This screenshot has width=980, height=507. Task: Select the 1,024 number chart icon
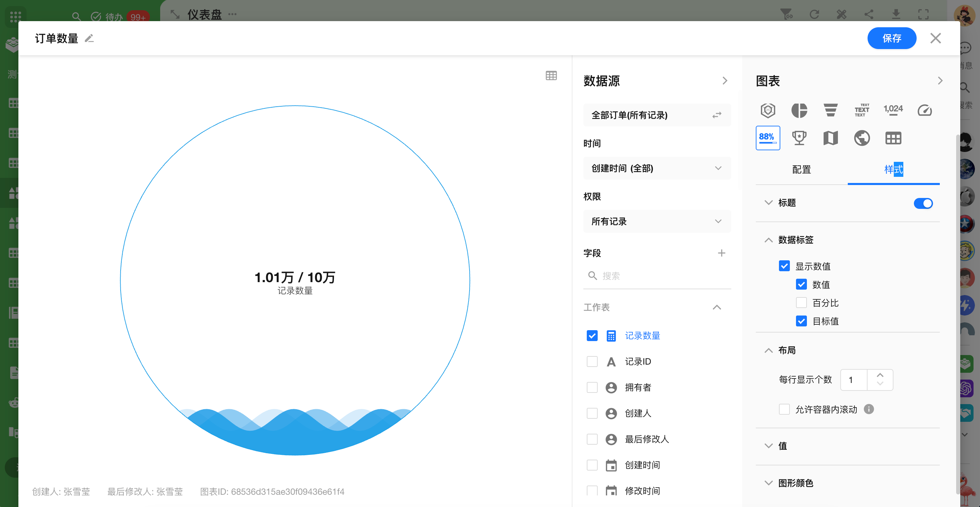(x=893, y=110)
